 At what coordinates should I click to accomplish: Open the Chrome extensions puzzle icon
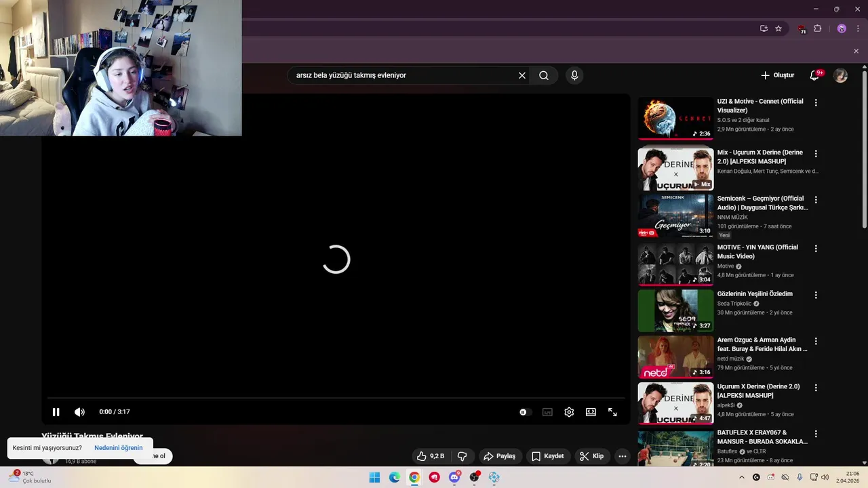(x=817, y=28)
